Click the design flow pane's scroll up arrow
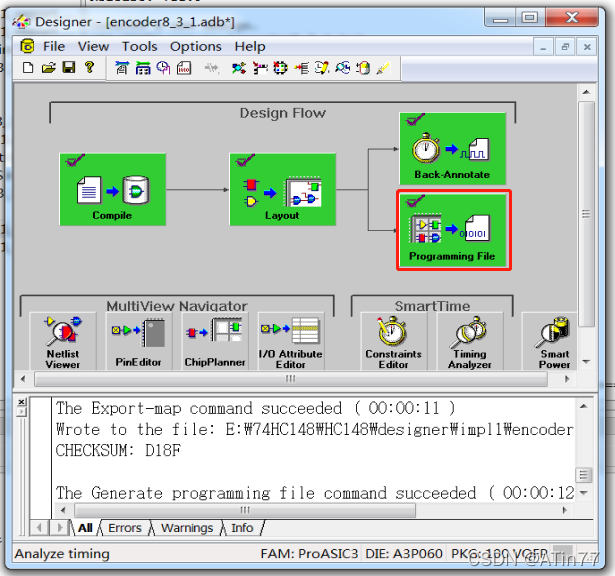 [x=586, y=92]
